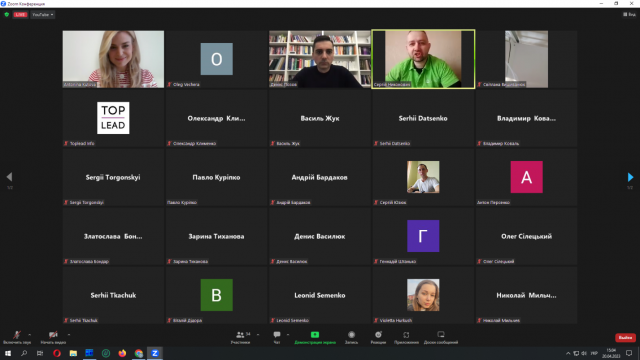Expand audio options arrow beside microphone
This screenshot has width=640, height=360.
pyautogui.click(x=29, y=335)
